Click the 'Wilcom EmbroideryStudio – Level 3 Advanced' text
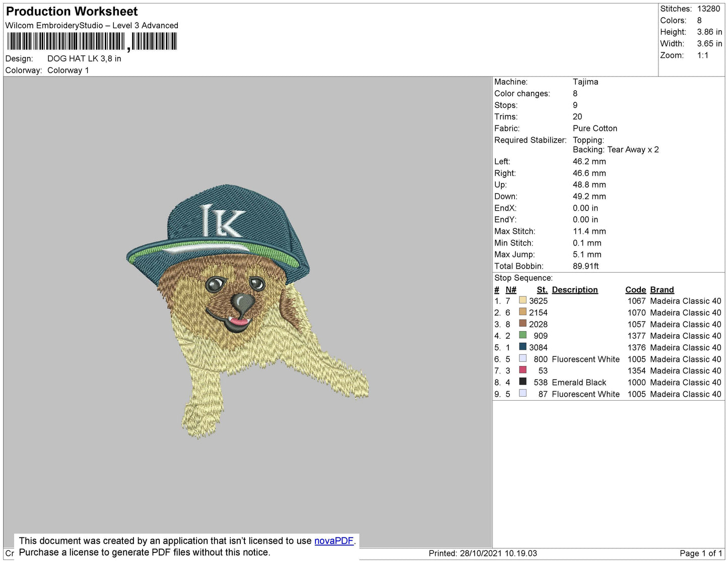Image resolution: width=728 pixels, height=563 pixels. click(x=92, y=25)
